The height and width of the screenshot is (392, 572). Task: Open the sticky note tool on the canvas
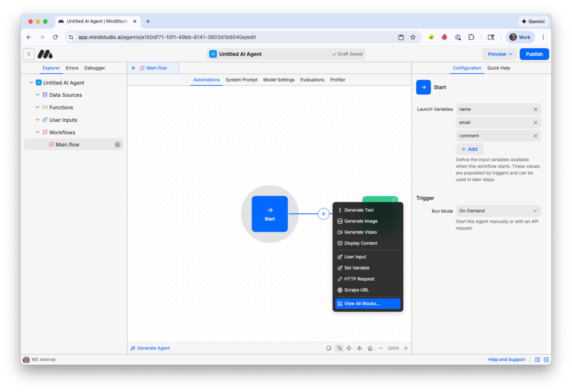329,348
